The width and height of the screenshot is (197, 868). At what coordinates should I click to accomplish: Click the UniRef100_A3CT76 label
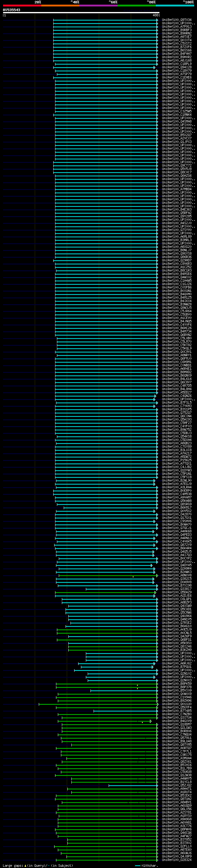(177, 826)
